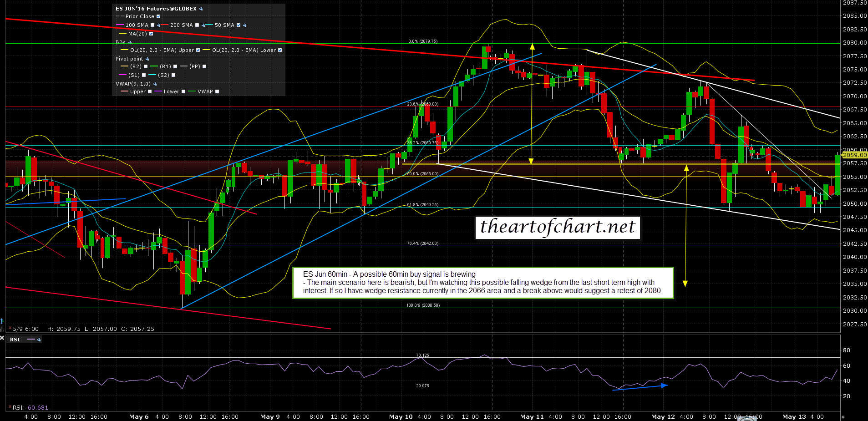868x421 pixels.
Task: Close the RSI panel with the X icon
Action: tap(2, 339)
